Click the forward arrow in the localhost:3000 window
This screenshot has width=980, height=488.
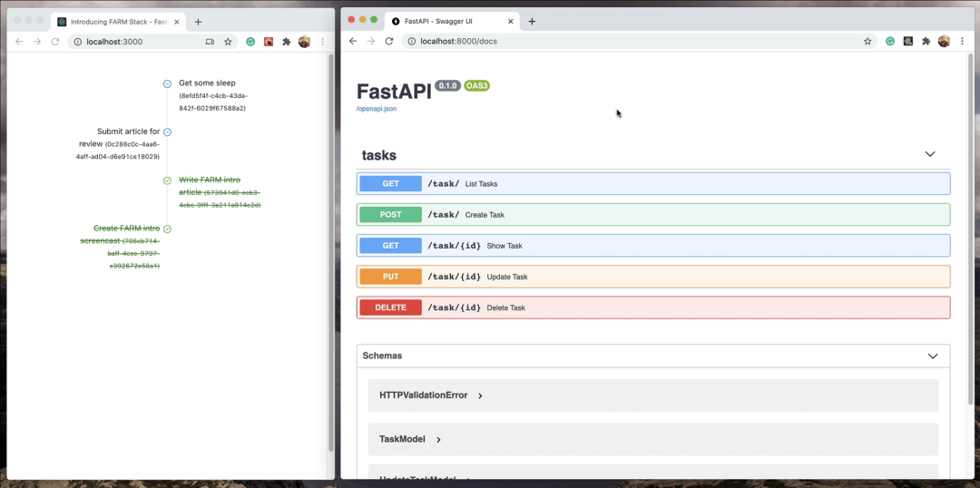(x=37, y=42)
